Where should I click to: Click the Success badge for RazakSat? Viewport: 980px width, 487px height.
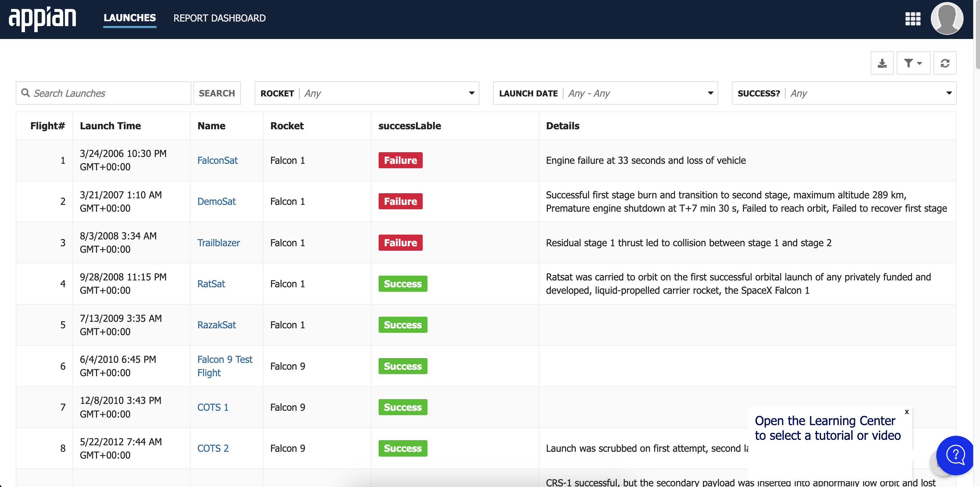click(403, 325)
